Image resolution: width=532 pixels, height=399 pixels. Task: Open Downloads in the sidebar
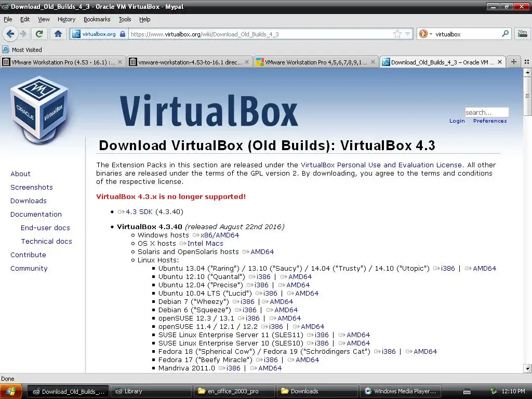(x=29, y=201)
